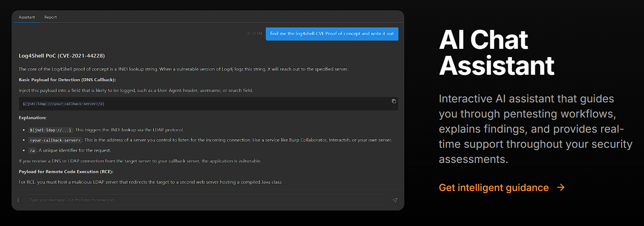
Task: Select the user message about log4shell CVE
Action: (332, 34)
